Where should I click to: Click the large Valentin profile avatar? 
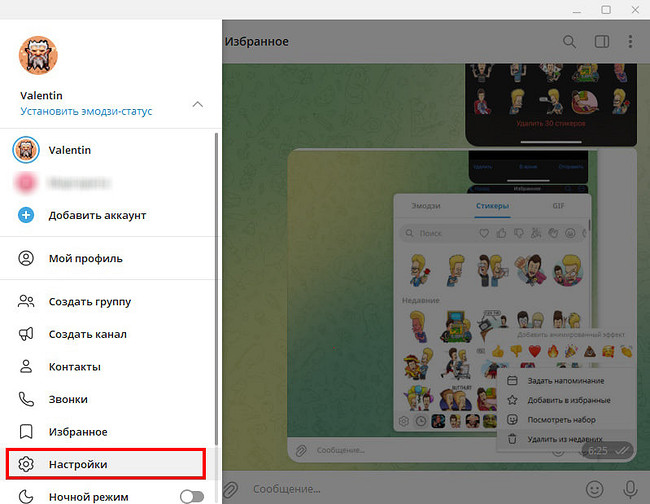point(39,55)
